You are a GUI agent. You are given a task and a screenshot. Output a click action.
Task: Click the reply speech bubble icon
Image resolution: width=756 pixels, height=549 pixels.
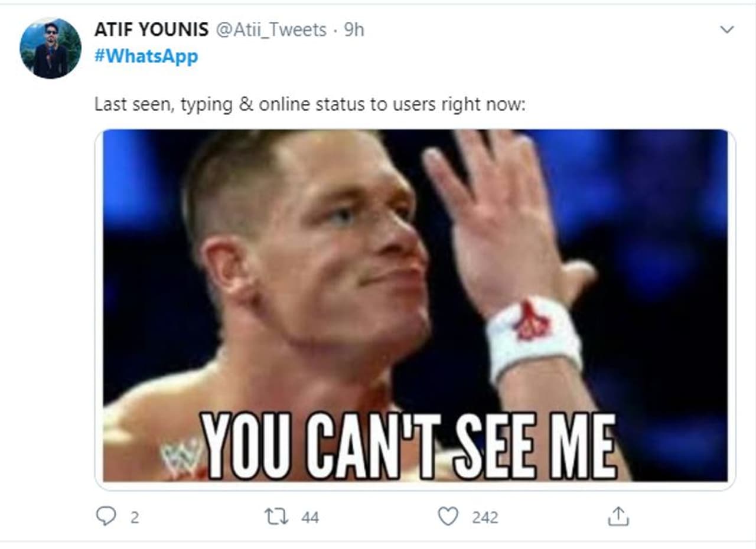click(x=105, y=517)
